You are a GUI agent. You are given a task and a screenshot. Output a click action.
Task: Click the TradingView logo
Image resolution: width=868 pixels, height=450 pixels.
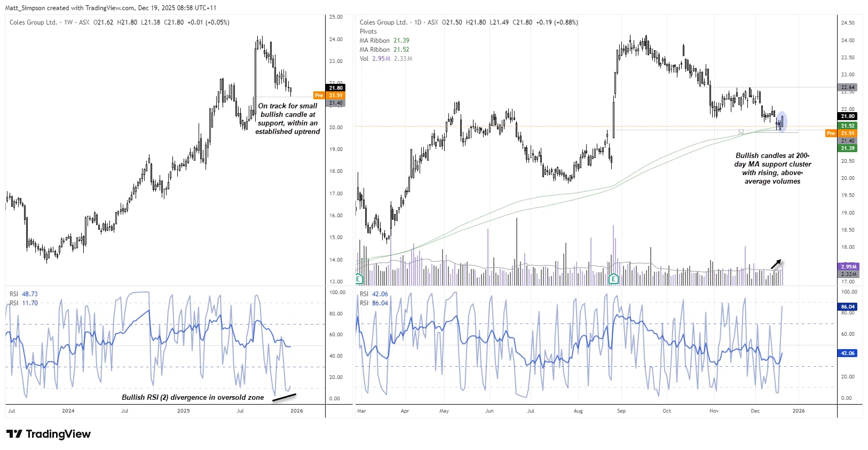click(49, 434)
